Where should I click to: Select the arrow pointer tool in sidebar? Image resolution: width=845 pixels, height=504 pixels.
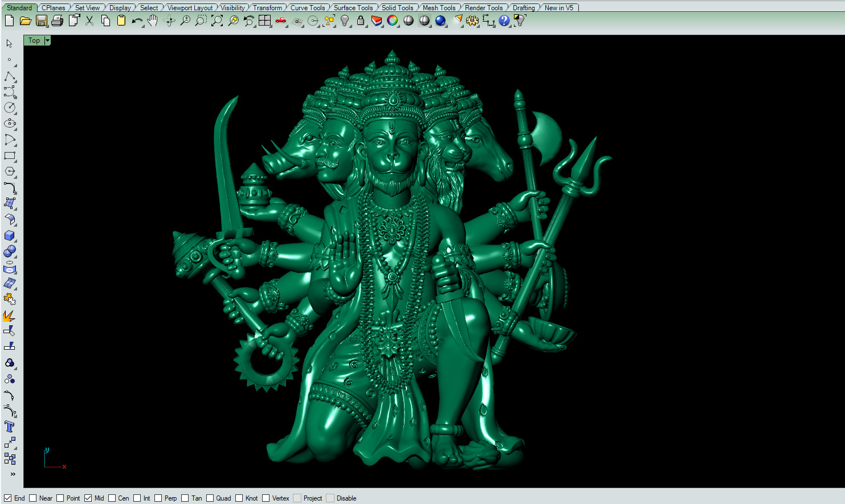tap(9, 44)
